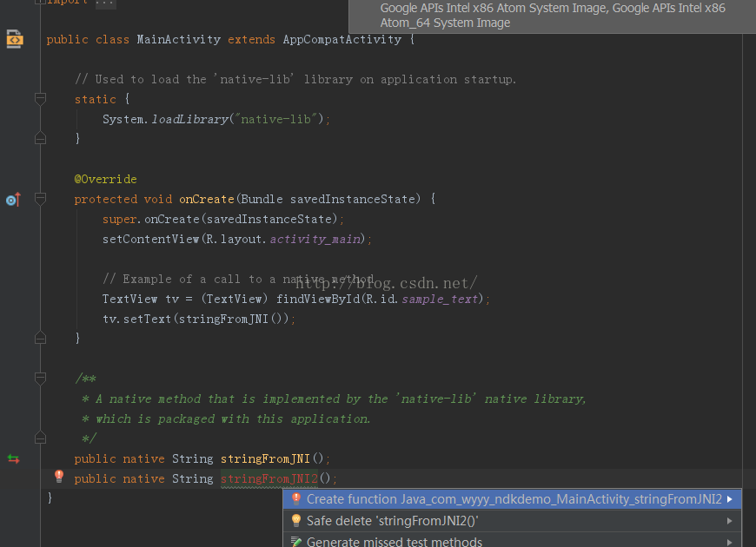Collapse the Javadoc comment fold marker

tap(41, 379)
